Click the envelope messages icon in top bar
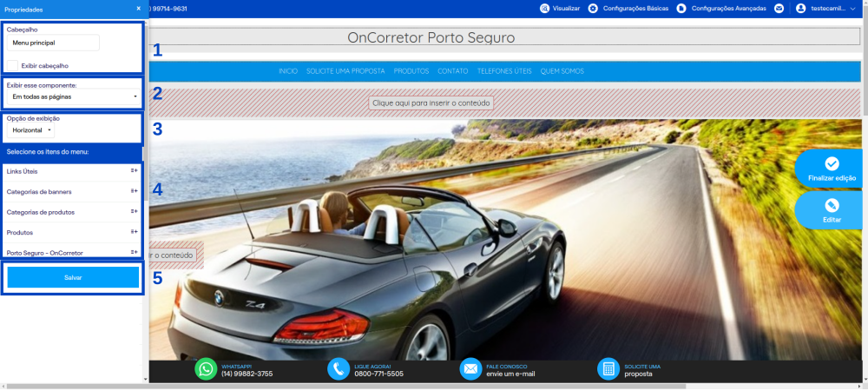 (779, 9)
